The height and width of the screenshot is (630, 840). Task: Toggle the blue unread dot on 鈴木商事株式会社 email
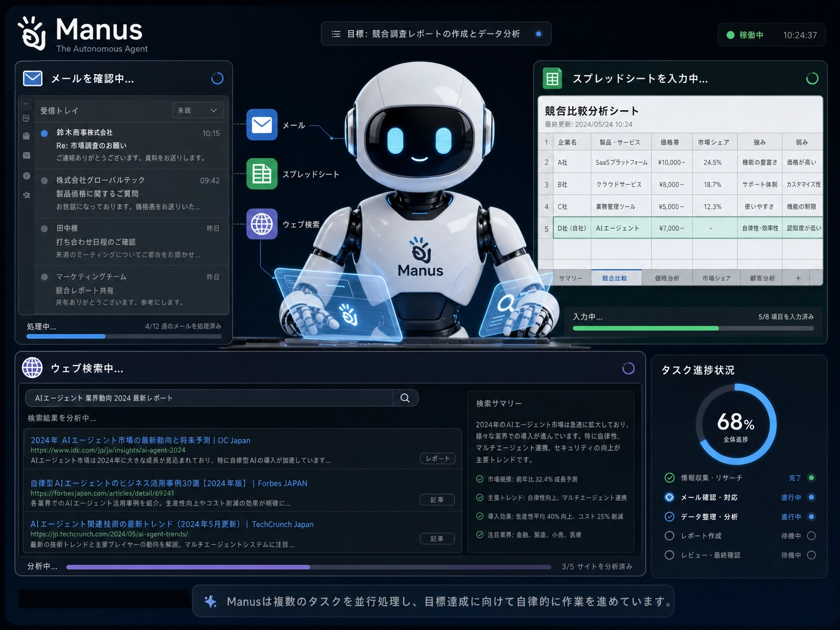click(x=44, y=133)
